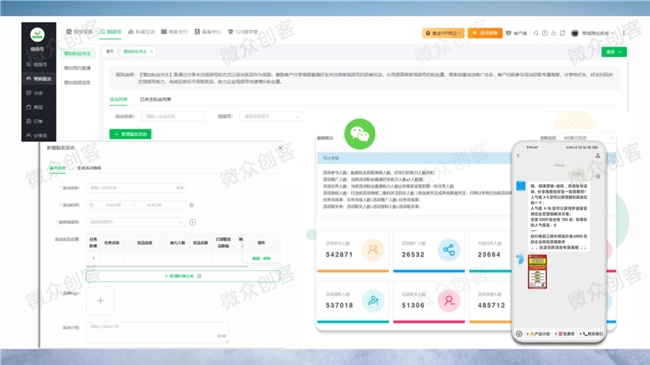Screen dimensions: 650x365
Task: Switch to 视频号 top navigation tab
Action: click(x=110, y=32)
